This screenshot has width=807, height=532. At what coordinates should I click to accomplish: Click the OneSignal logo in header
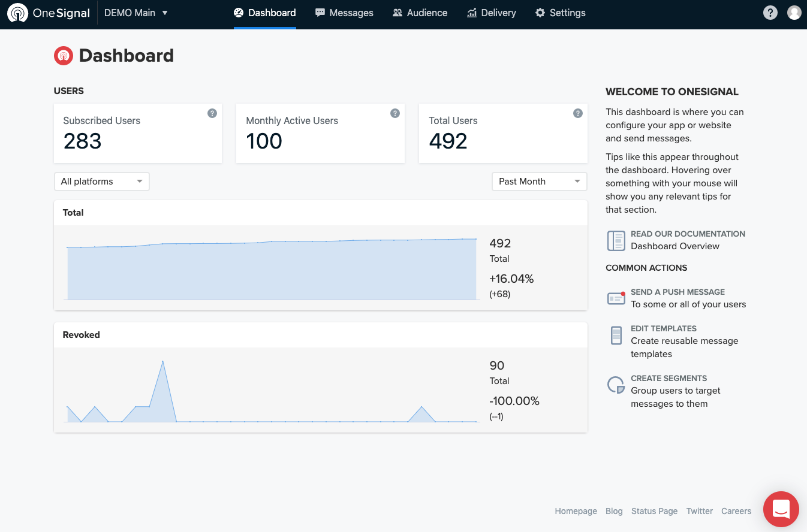pos(49,13)
